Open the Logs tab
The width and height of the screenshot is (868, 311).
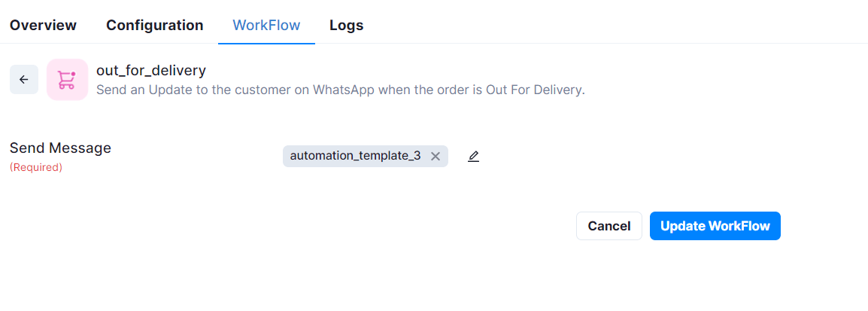[x=347, y=25]
